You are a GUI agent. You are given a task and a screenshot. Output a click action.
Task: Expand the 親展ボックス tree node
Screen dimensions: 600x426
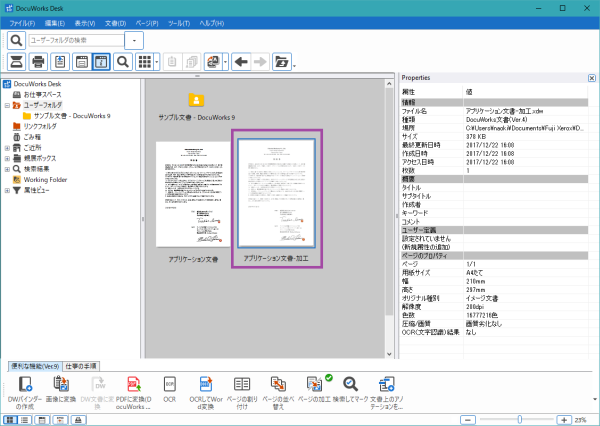click(7, 159)
